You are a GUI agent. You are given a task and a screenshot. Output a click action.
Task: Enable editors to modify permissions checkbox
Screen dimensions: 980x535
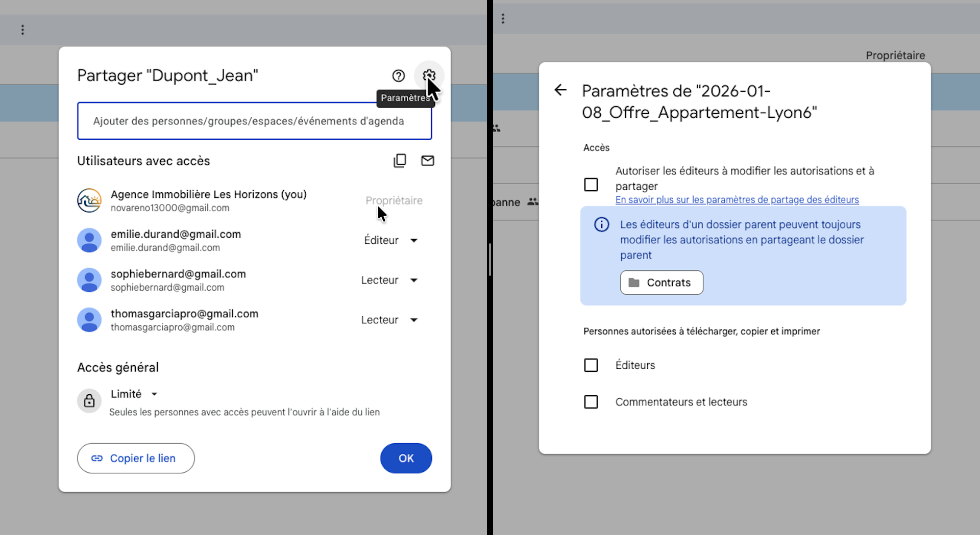pyautogui.click(x=591, y=185)
